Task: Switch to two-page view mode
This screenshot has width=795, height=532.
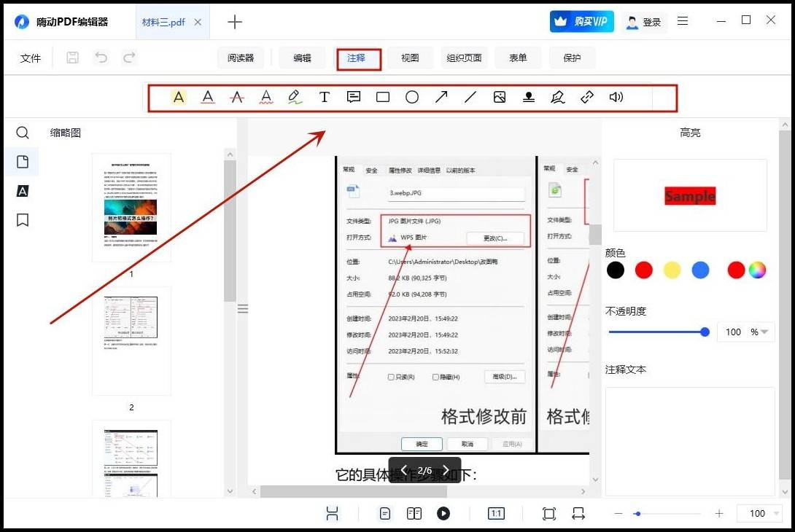Action: tap(414, 514)
